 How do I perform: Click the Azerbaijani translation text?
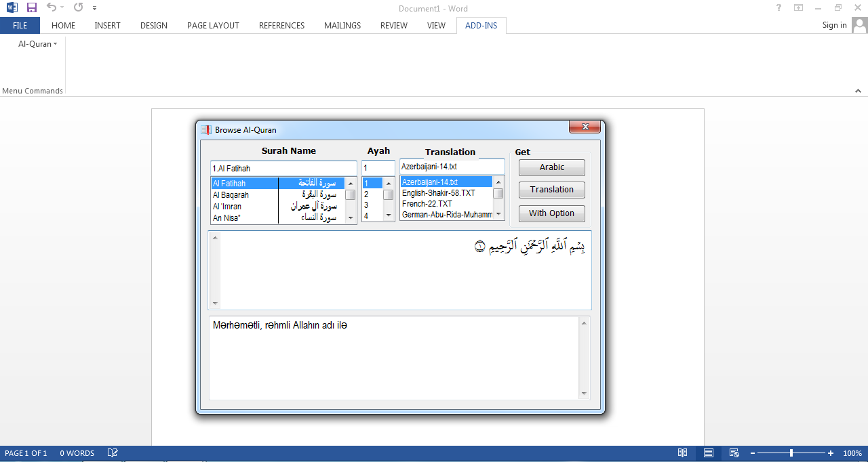[x=280, y=326]
